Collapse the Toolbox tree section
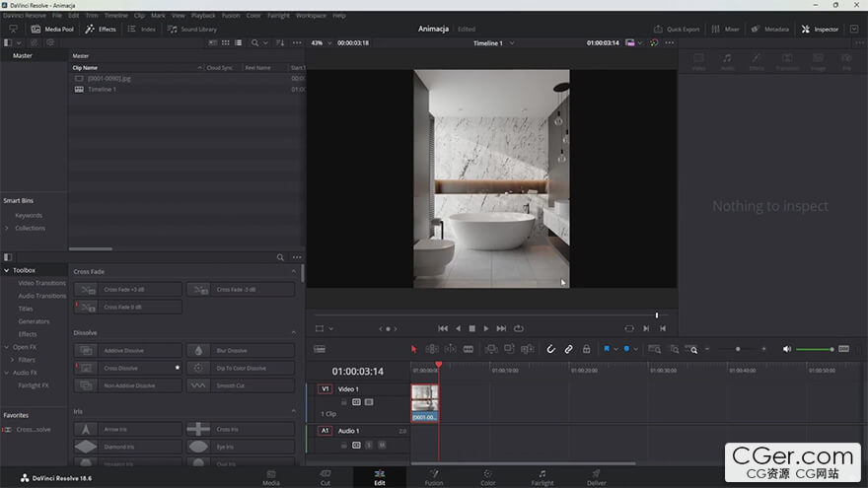Viewport: 868px width, 488px height. click(x=7, y=270)
